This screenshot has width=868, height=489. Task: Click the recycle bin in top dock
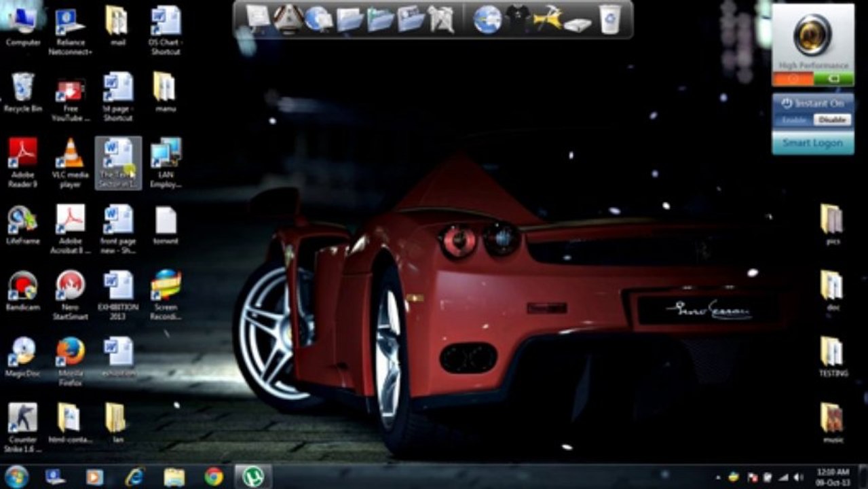[x=609, y=18]
